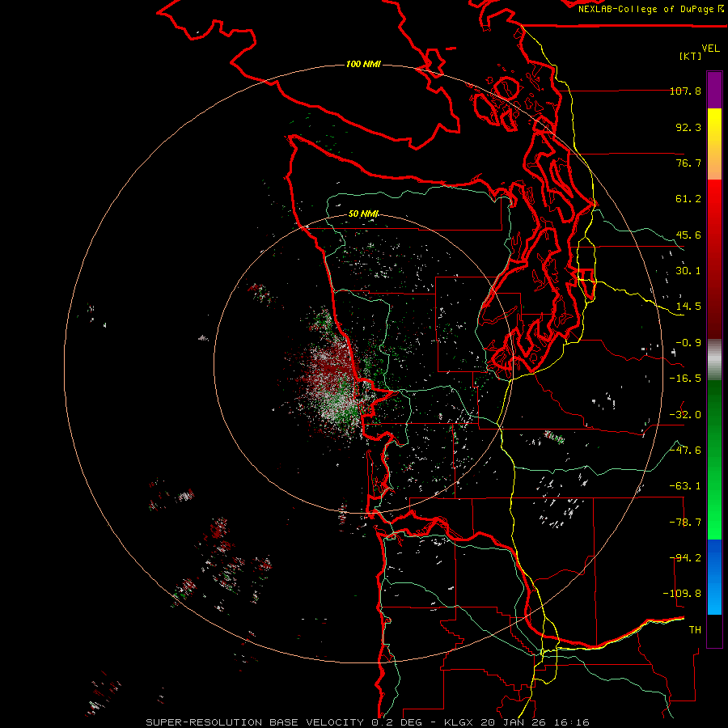
Task: Click the yellow segment of velocity color bar
Action: pos(714,144)
